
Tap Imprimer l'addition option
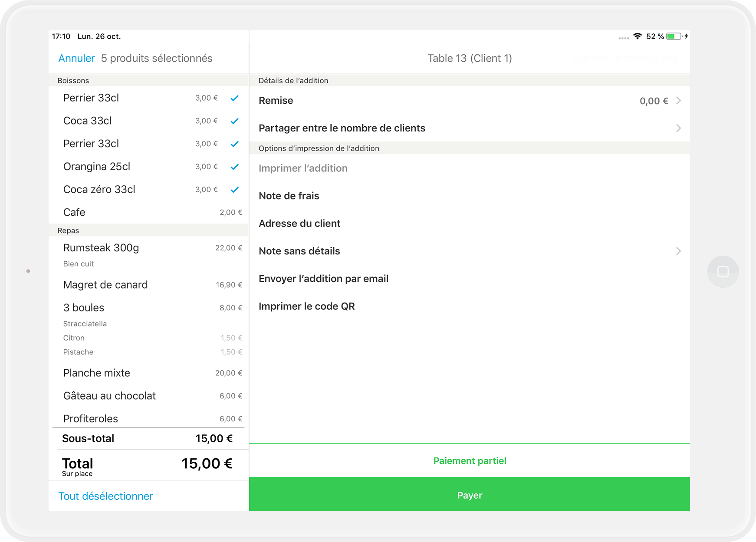[470, 168]
